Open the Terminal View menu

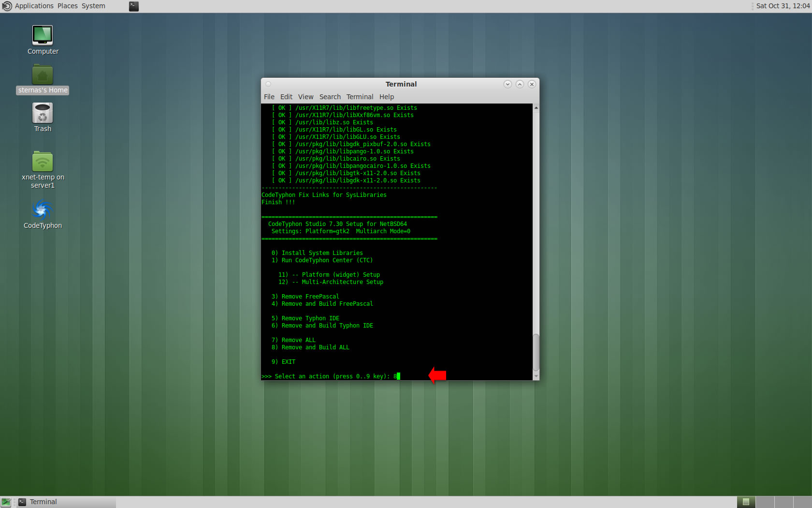(x=305, y=97)
